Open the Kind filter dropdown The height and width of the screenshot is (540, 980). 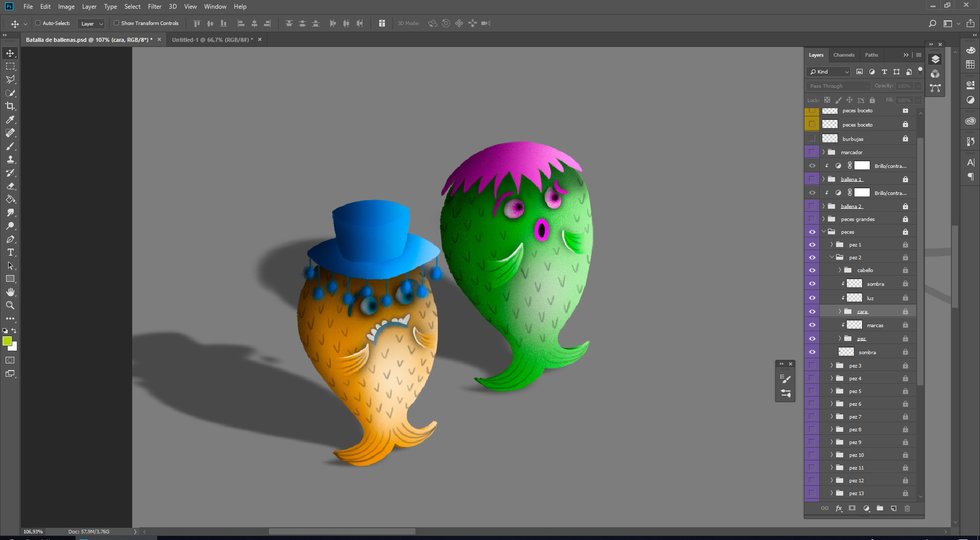point(828,72)
